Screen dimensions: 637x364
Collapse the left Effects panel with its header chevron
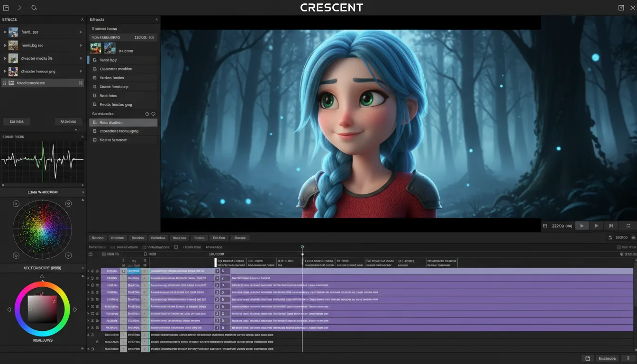tap(82, 19)
